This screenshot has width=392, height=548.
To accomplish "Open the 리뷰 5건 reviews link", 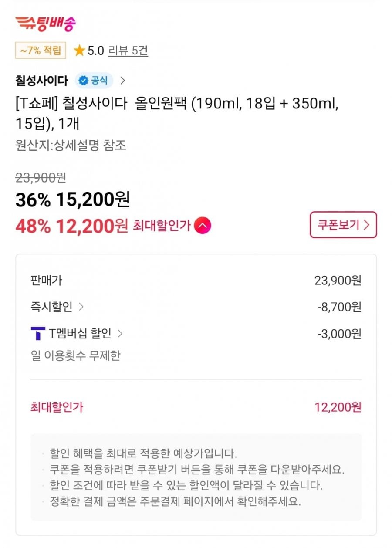I will [x=128, y=51].
